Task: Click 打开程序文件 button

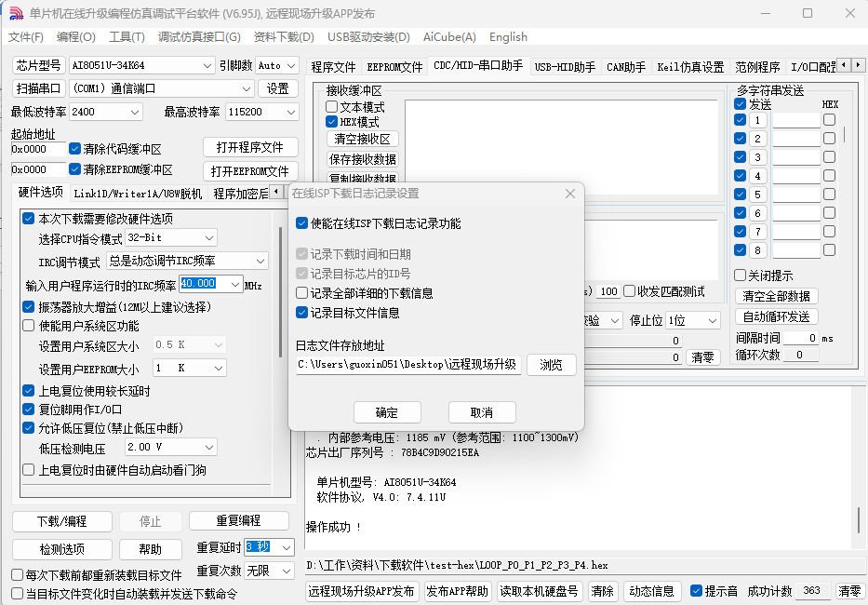Action: pyautogui.click(x=250, y=147)
